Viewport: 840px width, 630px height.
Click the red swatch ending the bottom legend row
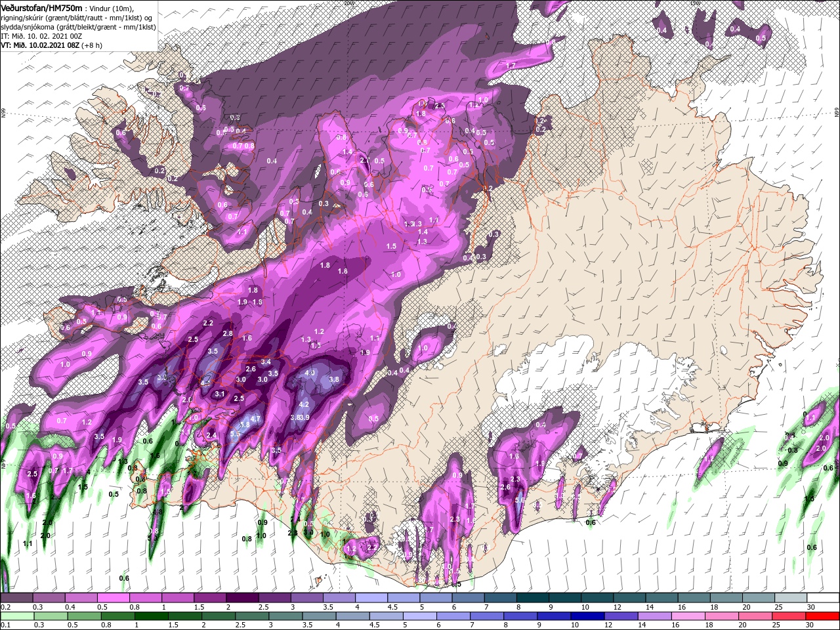click(822, 616)
